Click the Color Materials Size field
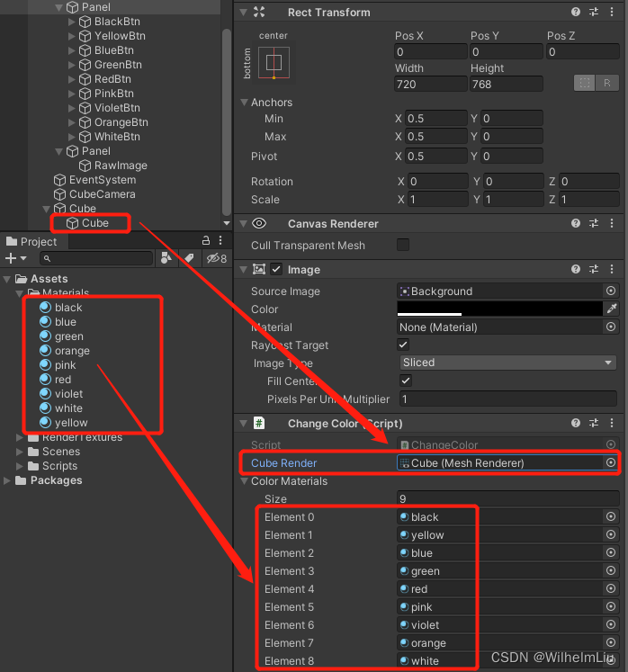 (x=508, y=499)
